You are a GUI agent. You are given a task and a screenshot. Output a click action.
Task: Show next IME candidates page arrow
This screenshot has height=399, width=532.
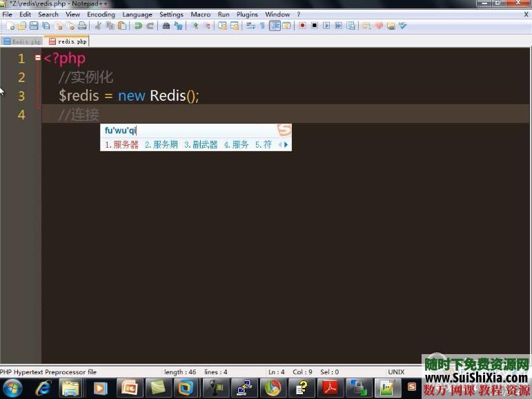click(x=286, y=145)
